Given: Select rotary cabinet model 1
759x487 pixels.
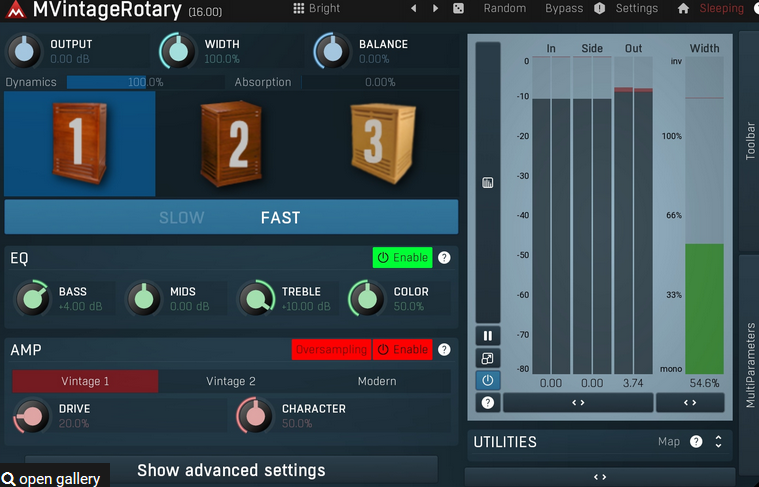Looking at the screenshot, I should pos(80,144).
